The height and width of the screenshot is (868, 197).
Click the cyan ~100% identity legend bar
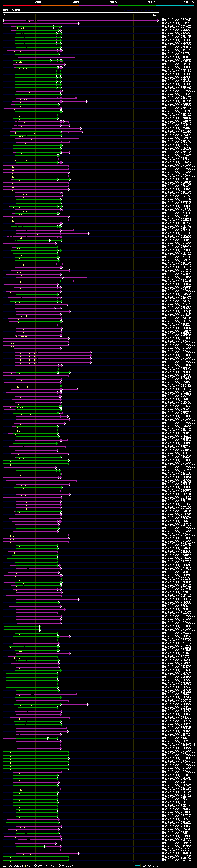pyautogui.click(x=175, y=6)
